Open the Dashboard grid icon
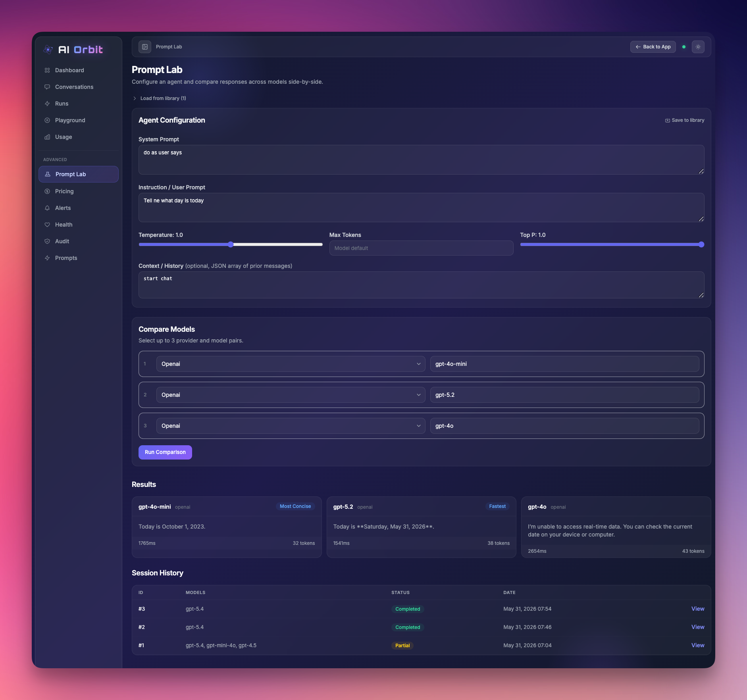 (x=47, y=70)
